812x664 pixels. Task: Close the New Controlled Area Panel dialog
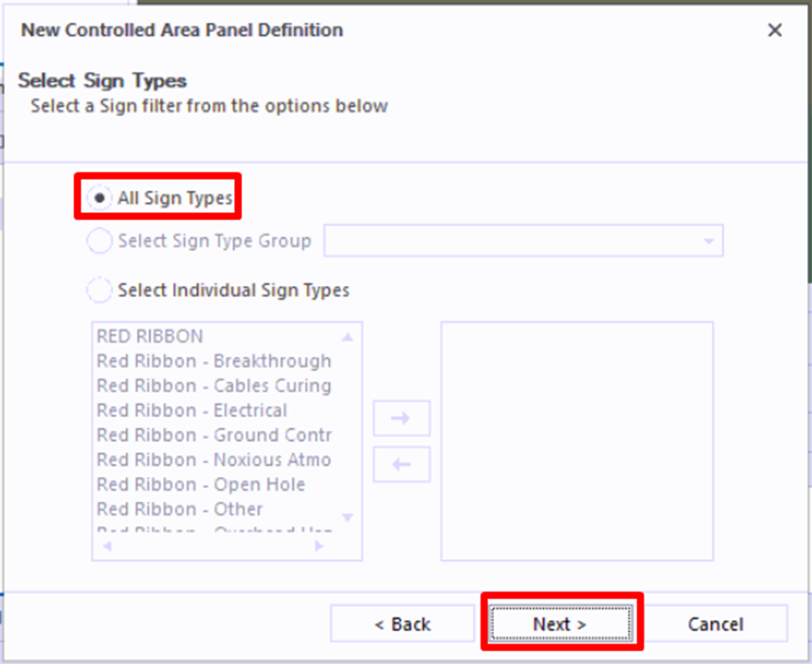click(x=775, y=31)
